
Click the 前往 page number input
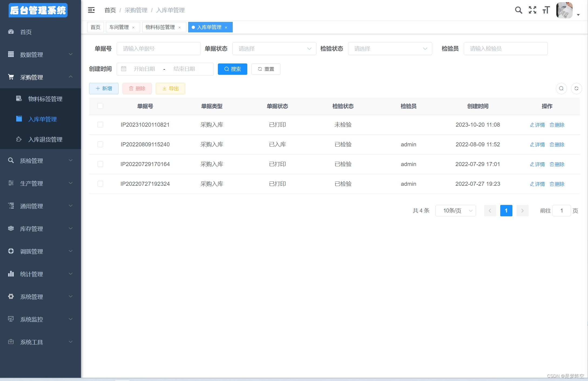(562, 211)
